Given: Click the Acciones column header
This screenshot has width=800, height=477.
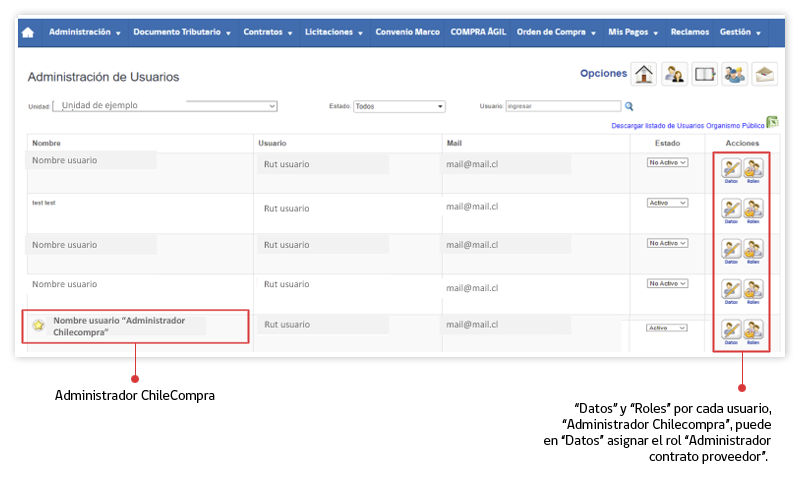Looking at the screenshot, I should (742, 143).
